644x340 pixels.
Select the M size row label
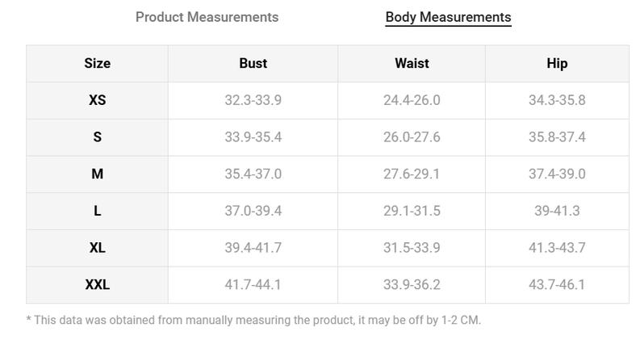[98, 174]
